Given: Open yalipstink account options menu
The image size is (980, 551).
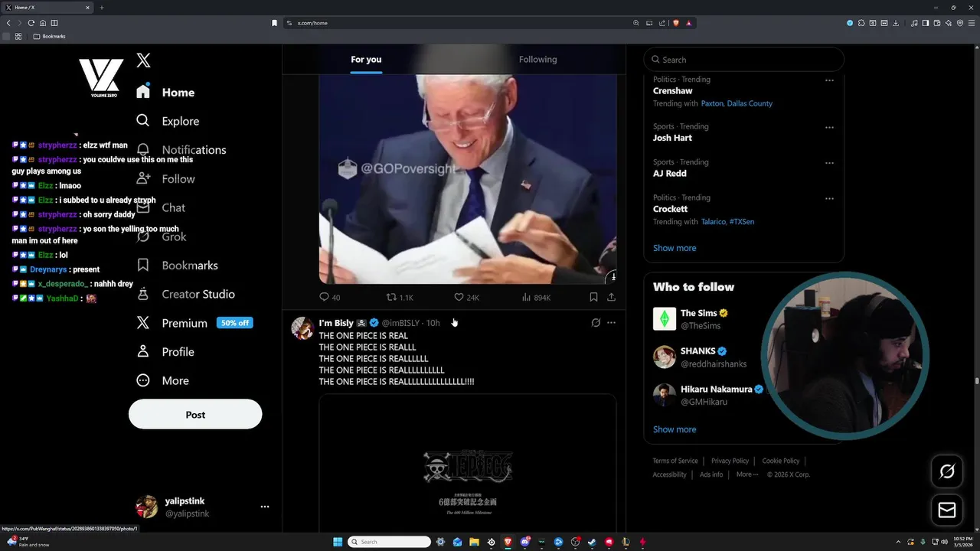Looking at the screenshot, I should point(264,507).
